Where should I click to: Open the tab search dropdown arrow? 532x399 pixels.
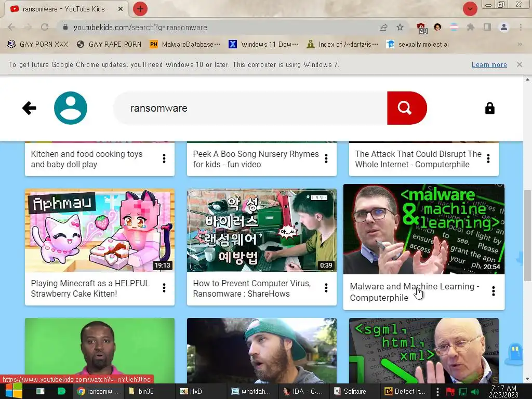[x=470, y=9]
